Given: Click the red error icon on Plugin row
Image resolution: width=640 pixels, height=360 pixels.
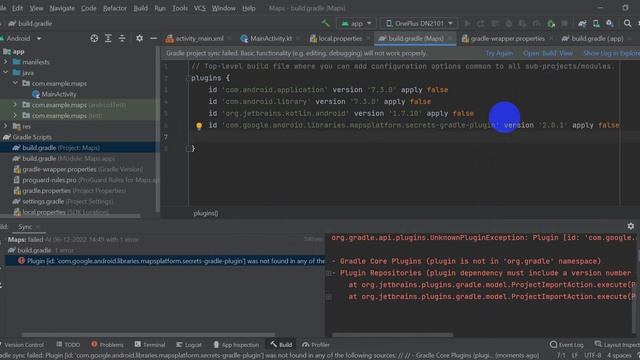Looking at the screenshot, I should pos(21,261).
